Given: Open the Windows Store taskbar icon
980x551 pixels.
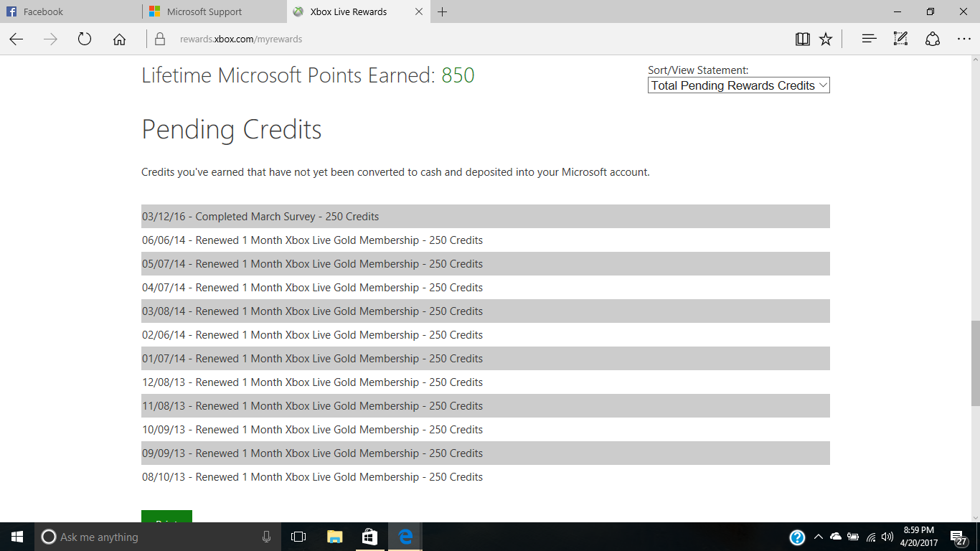Looking at the screenshot, I should [x=369, y=537].
